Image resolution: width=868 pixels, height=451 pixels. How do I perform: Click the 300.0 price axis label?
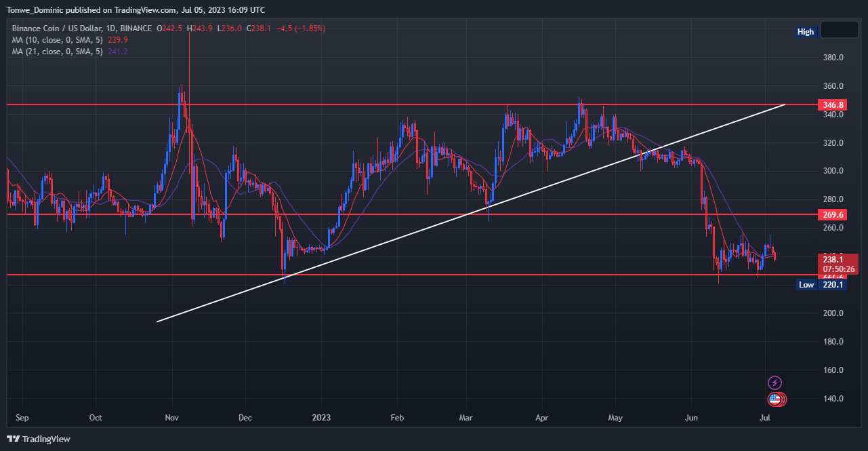point(833,171)
